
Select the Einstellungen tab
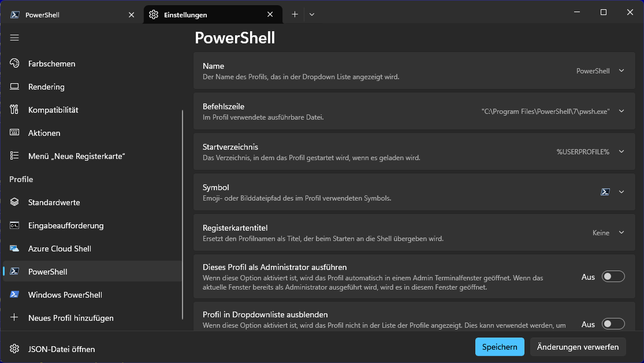(213, 14)
